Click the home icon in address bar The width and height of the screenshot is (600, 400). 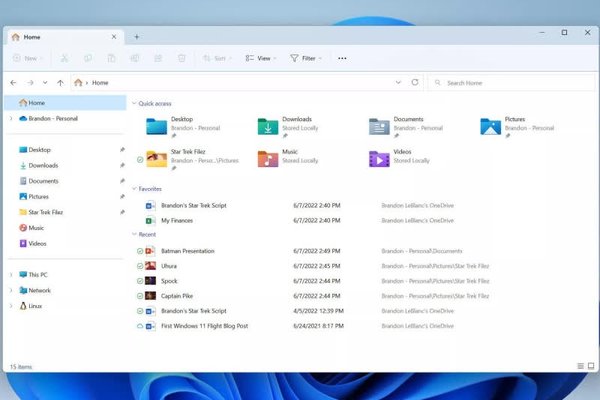point(78,82)
